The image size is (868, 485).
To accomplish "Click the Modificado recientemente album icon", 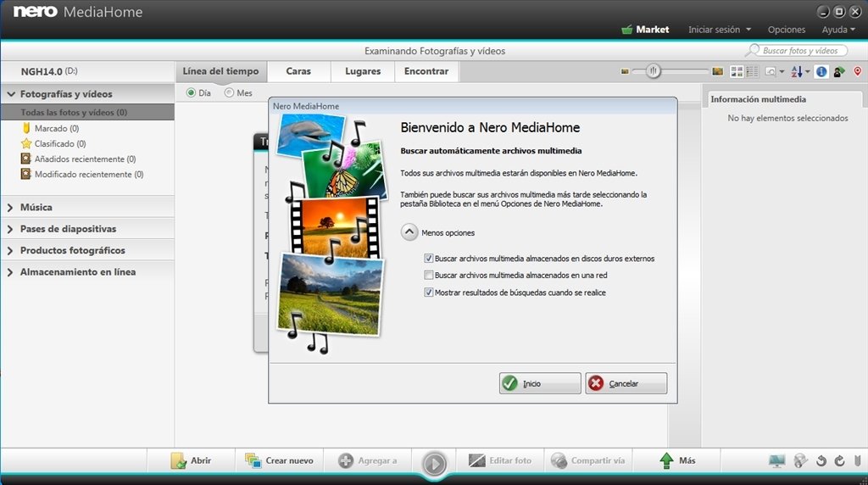I will pyautogui.click(x=25, y=174).
